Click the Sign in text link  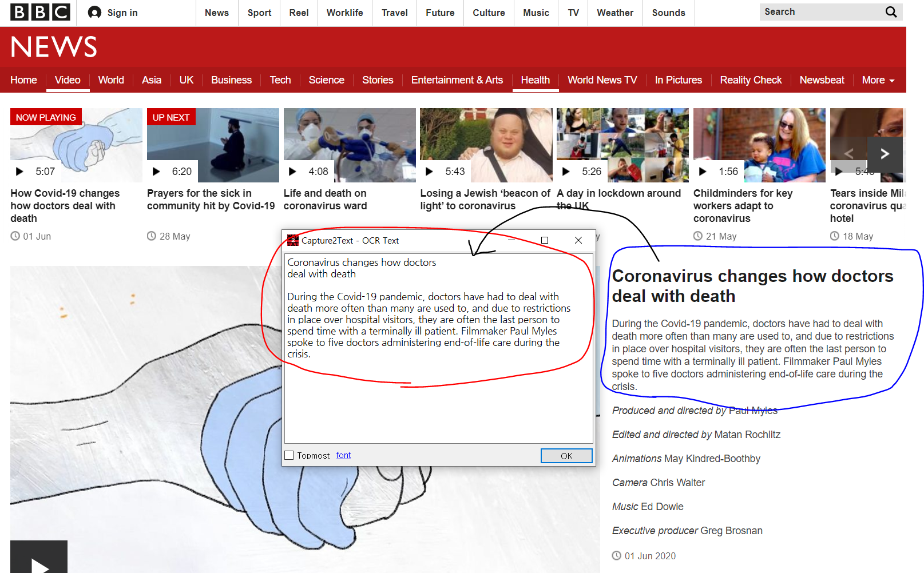click(122, 13)
